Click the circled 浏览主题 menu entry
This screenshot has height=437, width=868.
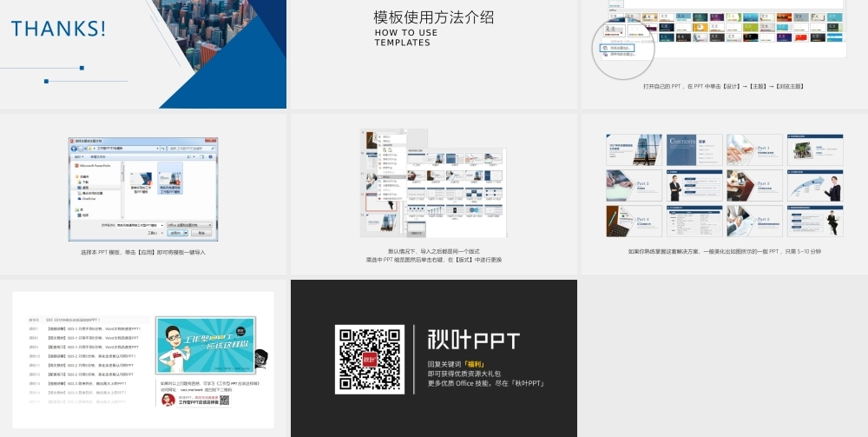618,48
